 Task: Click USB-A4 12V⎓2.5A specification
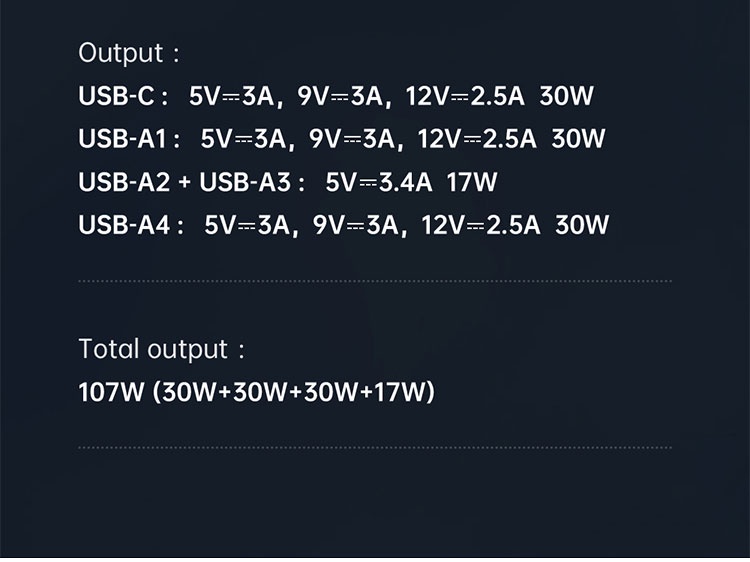481,225
